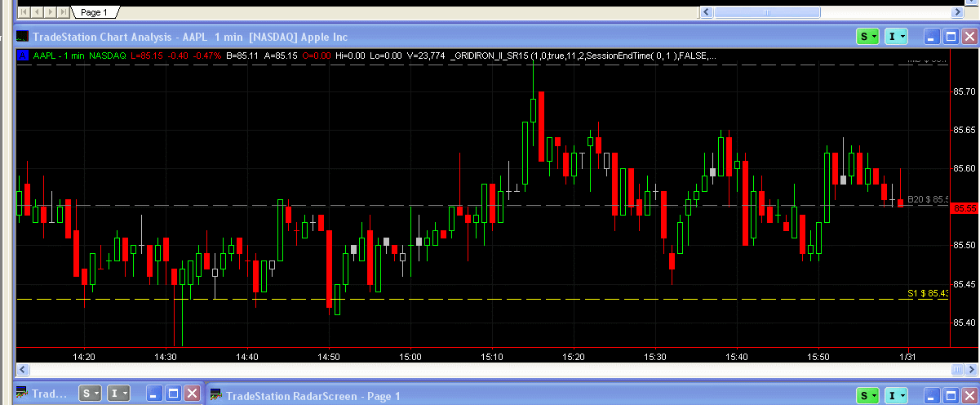Image resolution: width=980 pixels, height=405 pixels.
Task: Close the AAPL Chart Analysis window
Action: point(969,37)
